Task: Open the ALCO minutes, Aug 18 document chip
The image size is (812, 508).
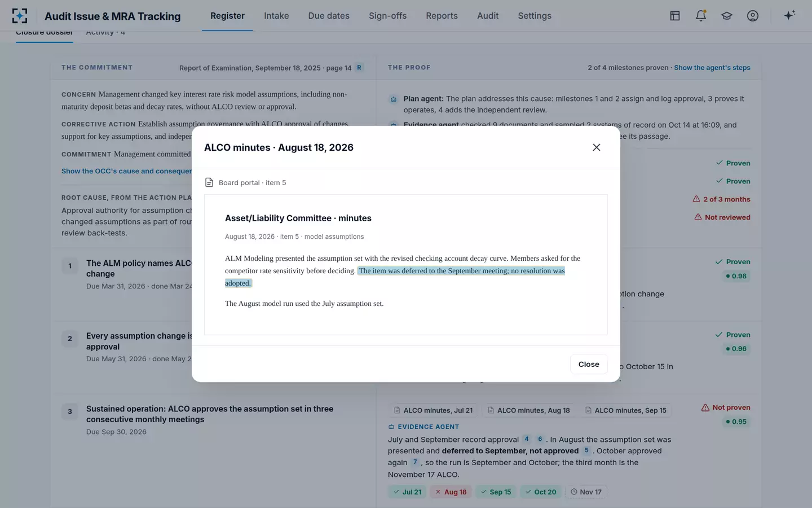Action: pyautogui.click(x=528, y=410)
